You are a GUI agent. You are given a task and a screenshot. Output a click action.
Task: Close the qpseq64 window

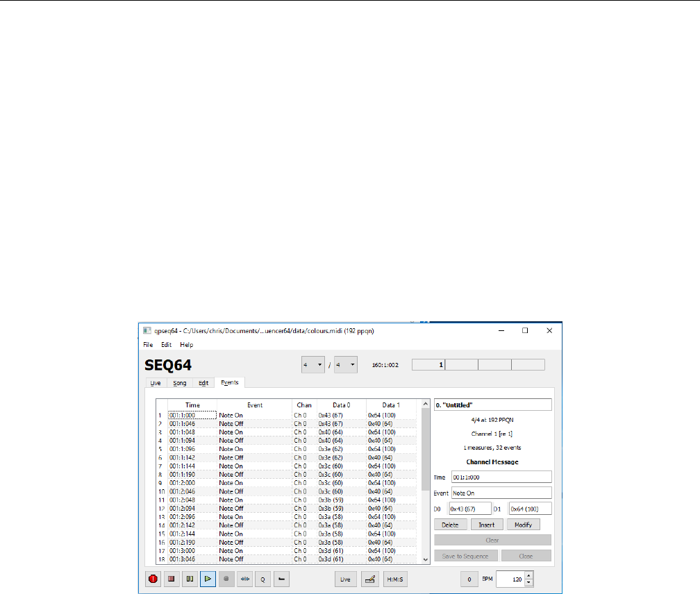pyautogui.click(x=549, y=330)
